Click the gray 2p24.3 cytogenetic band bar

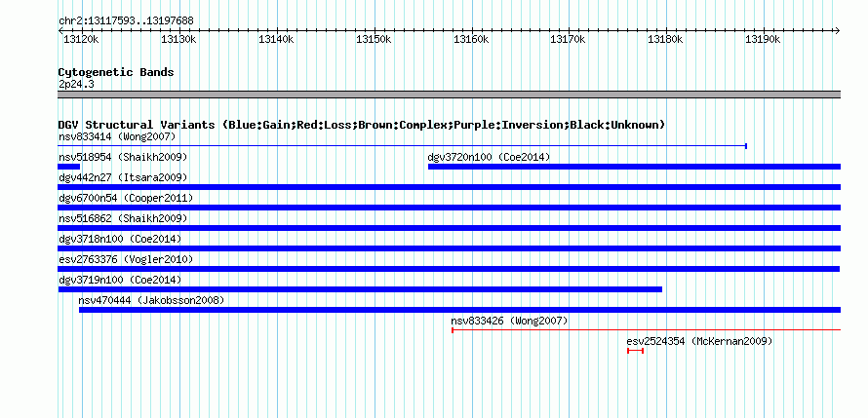[x=450, y=95]
